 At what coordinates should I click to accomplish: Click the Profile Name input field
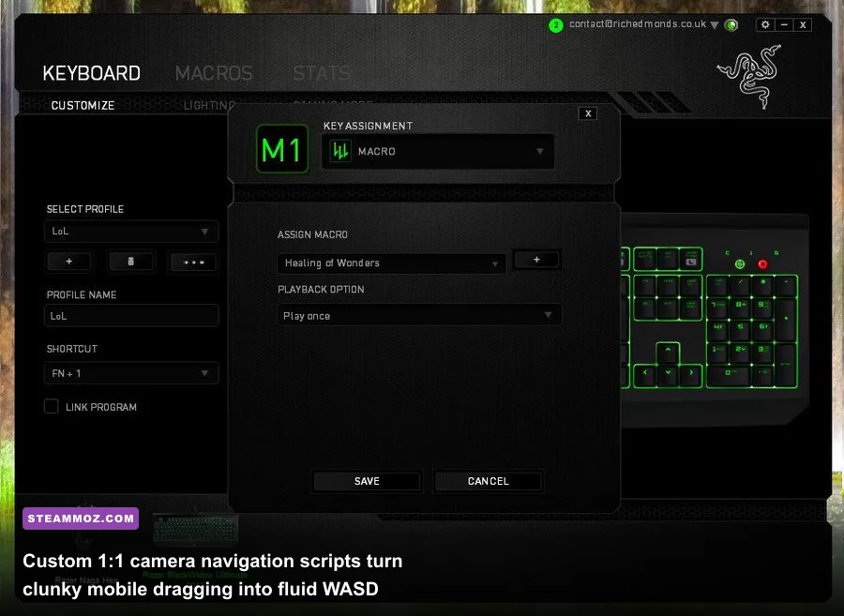(131, 316)
